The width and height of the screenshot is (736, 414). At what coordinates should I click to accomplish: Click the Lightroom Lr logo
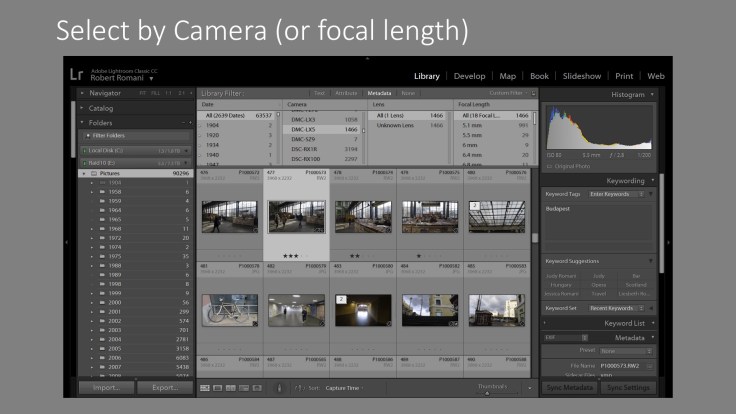tap(76, 75)
